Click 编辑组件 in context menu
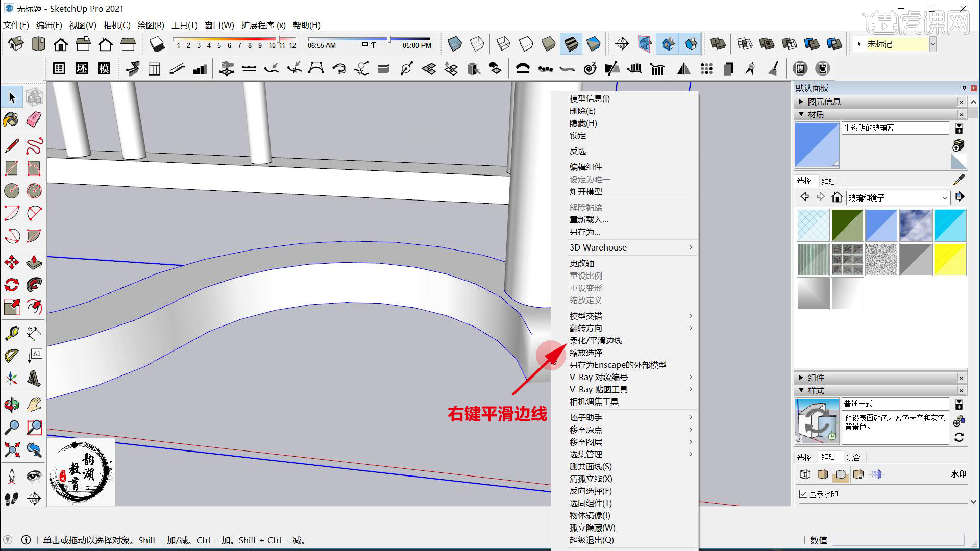The image size is (980, 551). click(585, 167)
